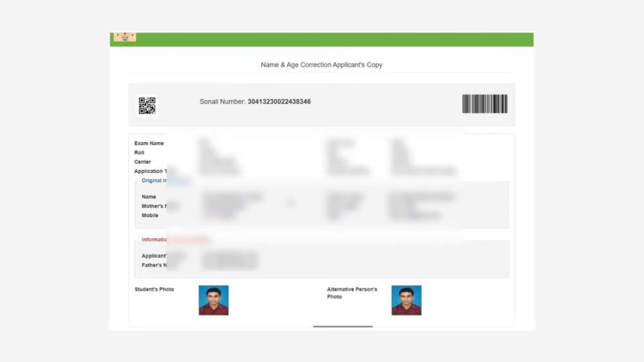Click the Name label in original info
Viewport: 644px width, 362px height.
coord(149,197)
